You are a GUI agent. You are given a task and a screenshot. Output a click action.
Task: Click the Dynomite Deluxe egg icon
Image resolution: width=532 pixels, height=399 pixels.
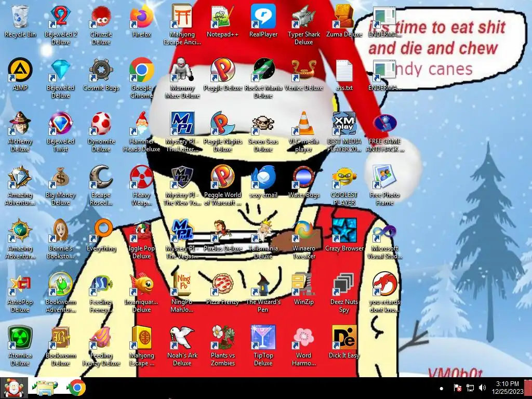101,123
